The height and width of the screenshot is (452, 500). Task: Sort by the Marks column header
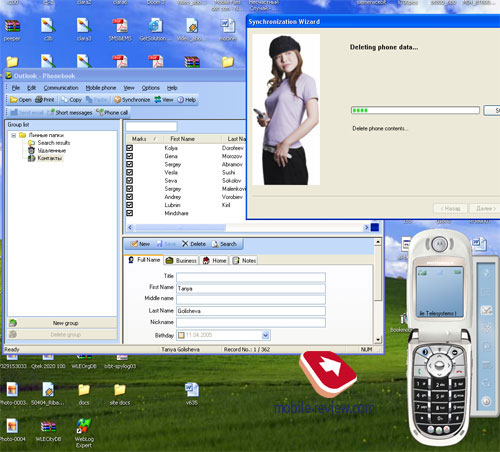tap(144, 139)
